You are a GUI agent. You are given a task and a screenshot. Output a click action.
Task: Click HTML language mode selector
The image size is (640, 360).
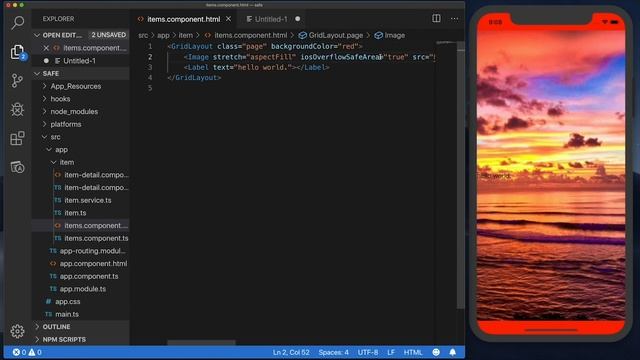coord(413,352)
